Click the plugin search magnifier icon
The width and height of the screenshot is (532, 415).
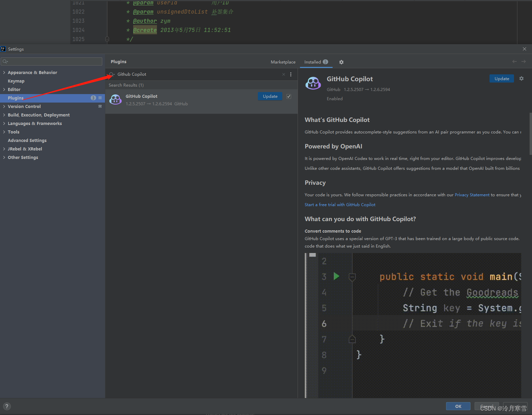click(x=112, y=74)
